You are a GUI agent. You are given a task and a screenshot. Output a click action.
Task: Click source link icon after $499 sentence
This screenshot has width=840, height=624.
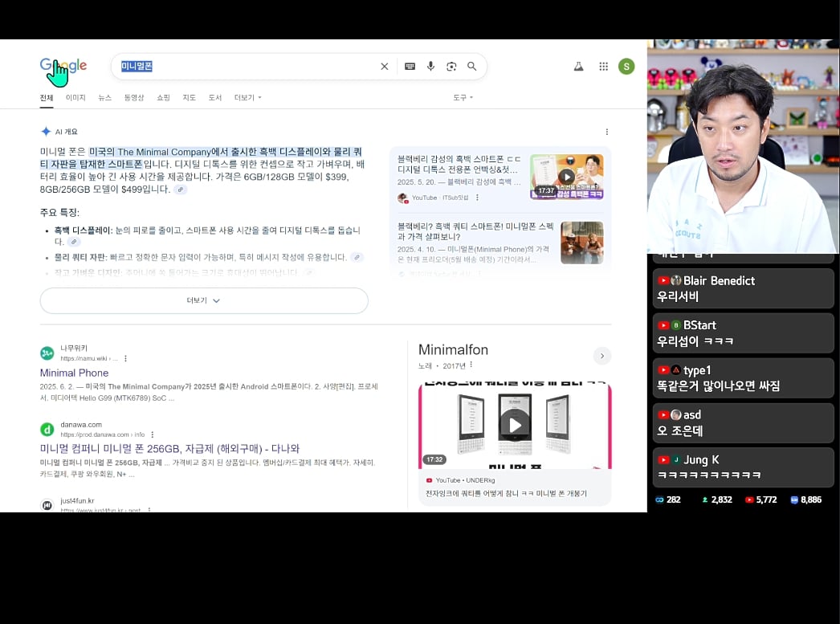(181, 190)
